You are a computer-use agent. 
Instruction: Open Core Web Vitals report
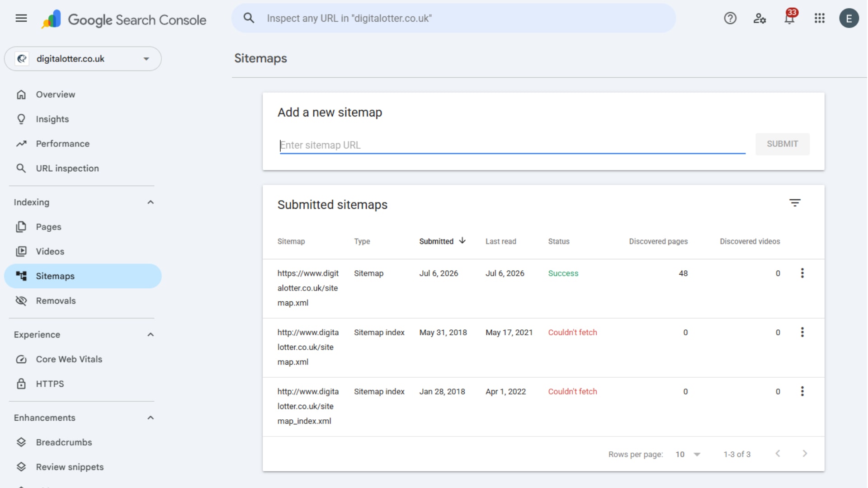pos(83,359)
